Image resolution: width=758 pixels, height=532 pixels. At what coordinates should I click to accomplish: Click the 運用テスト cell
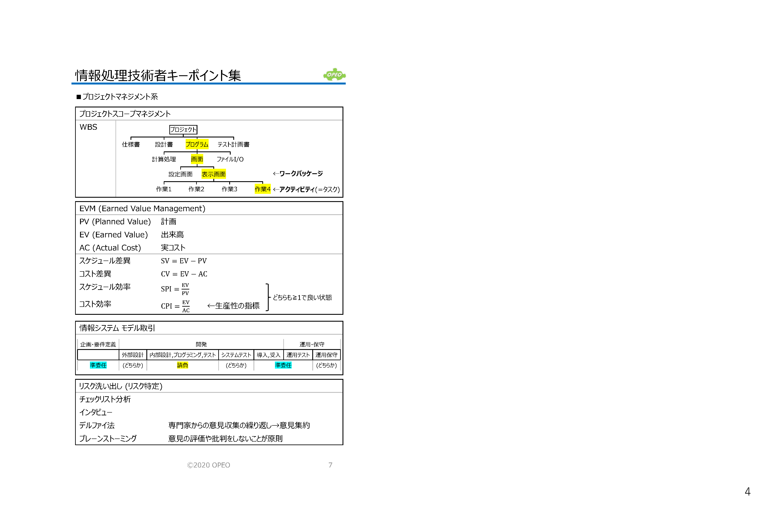coord(298,355)
